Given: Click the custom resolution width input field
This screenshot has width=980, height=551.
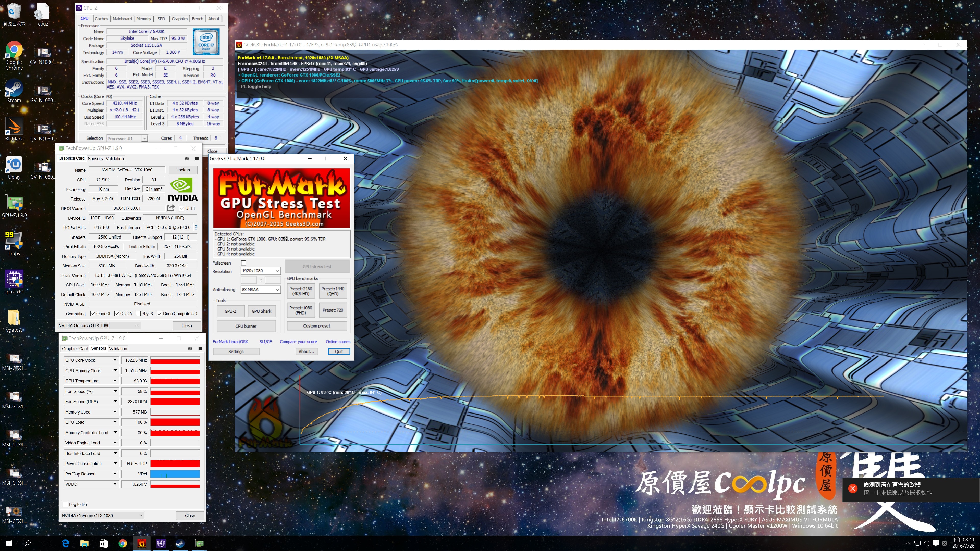Looking at the screenshot, I should point(249,280).
